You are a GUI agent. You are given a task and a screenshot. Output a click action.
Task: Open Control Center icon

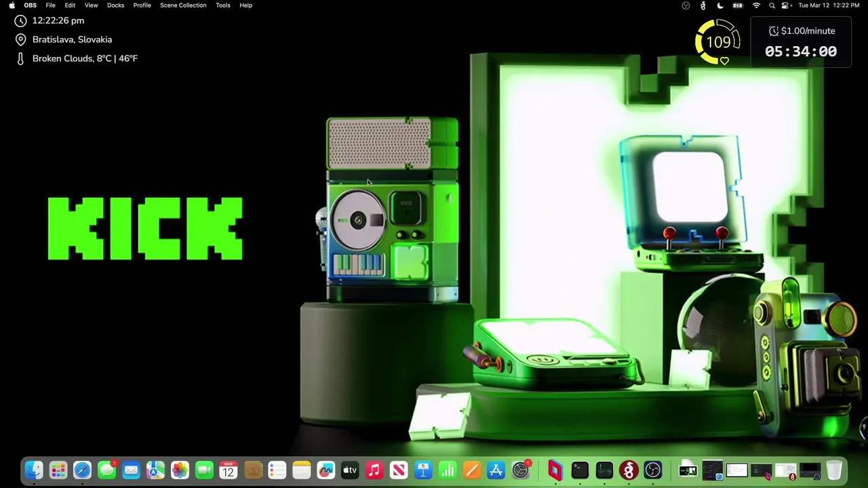[x=786, y=5]
